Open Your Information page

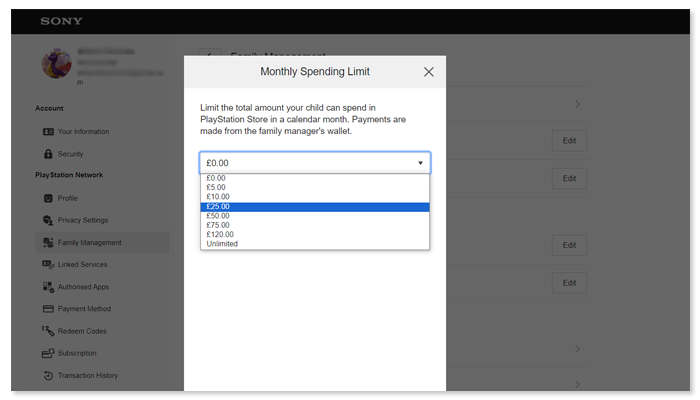83,132
